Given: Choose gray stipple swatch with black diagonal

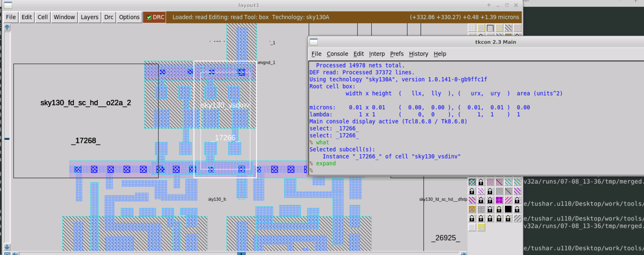Looking at the screenshot, I should 508,191.
